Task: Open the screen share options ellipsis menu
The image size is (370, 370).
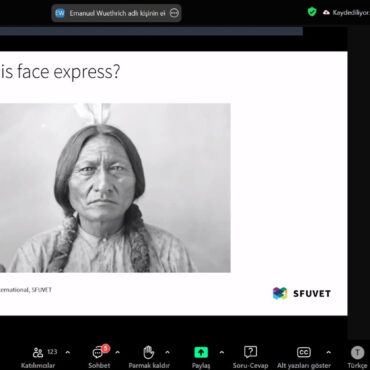Action: (174, 13)
